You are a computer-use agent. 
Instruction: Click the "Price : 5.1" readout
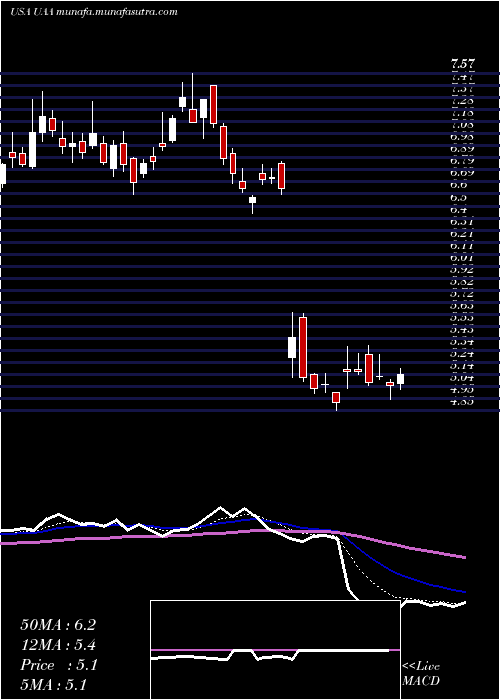point(58,665)
